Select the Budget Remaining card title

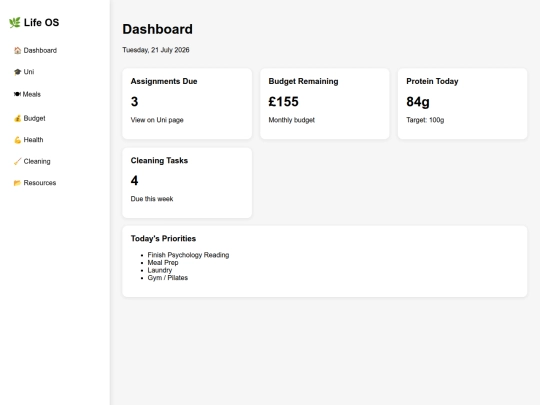click(303, 81)
